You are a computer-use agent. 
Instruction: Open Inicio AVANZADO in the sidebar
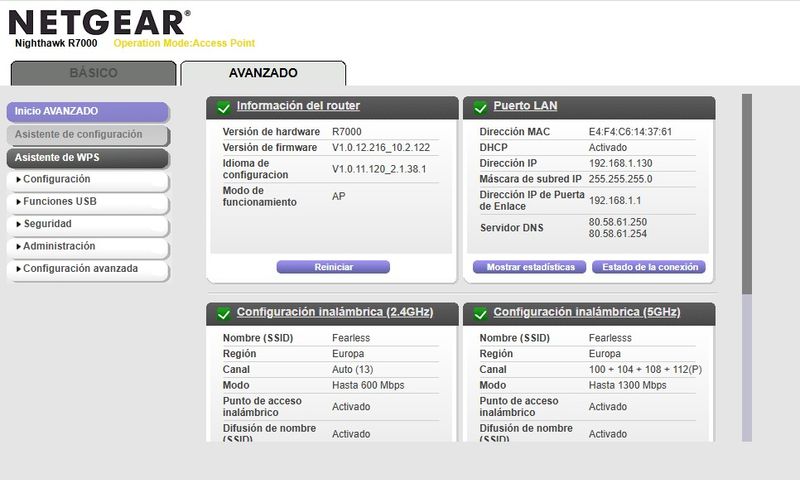click(x=87, y=111)
